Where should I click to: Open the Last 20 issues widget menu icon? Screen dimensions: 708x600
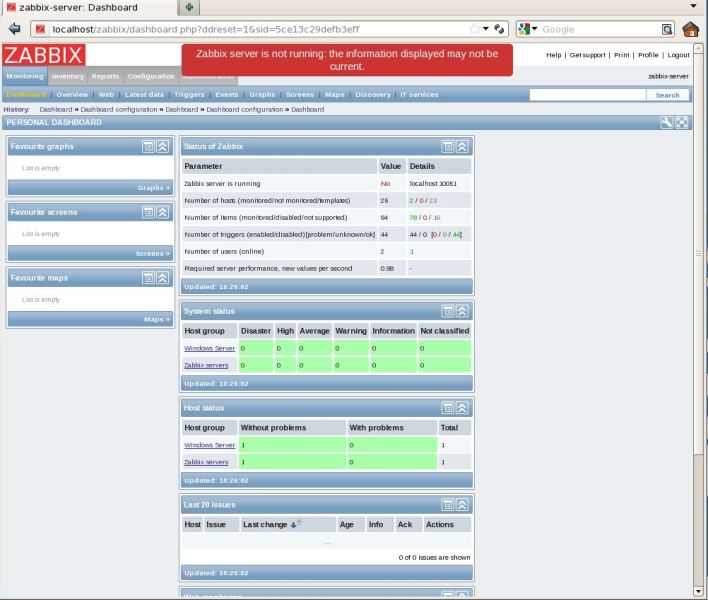pyautogui.click(x=447, y=505)
